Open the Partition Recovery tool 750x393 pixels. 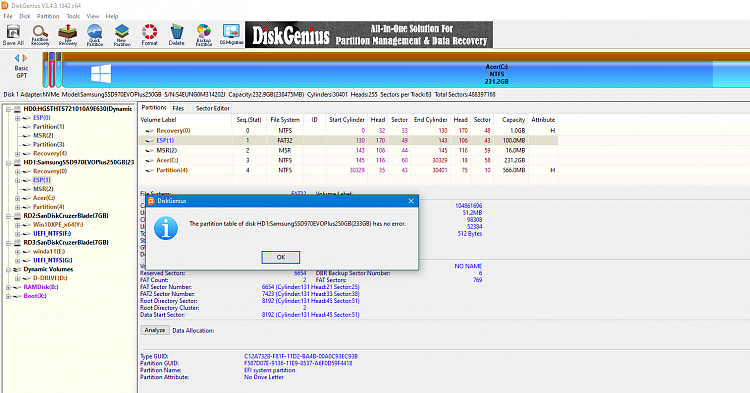40,35
